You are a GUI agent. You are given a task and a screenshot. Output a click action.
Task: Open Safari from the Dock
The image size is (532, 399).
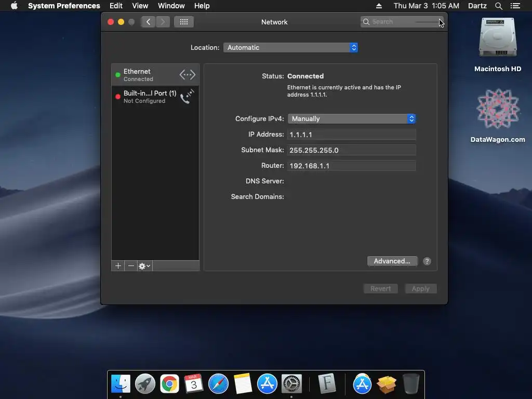(x=218, y=384)
